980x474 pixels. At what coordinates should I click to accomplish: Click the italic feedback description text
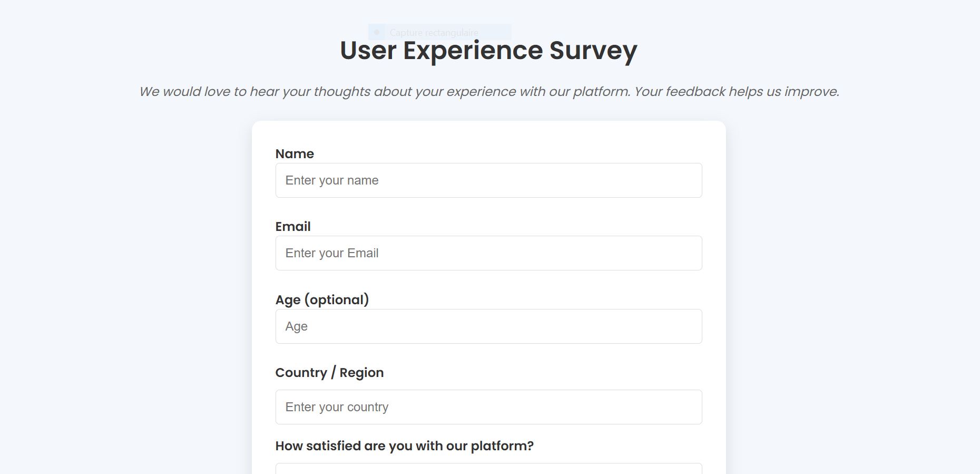click(x=489, y=91)
